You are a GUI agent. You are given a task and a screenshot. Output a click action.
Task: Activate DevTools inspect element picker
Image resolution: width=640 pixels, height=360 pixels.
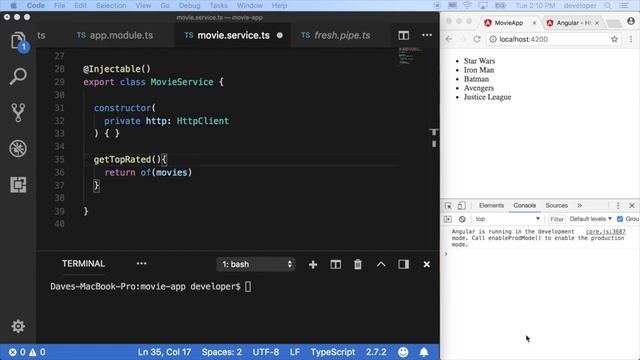tap(448, 206)
